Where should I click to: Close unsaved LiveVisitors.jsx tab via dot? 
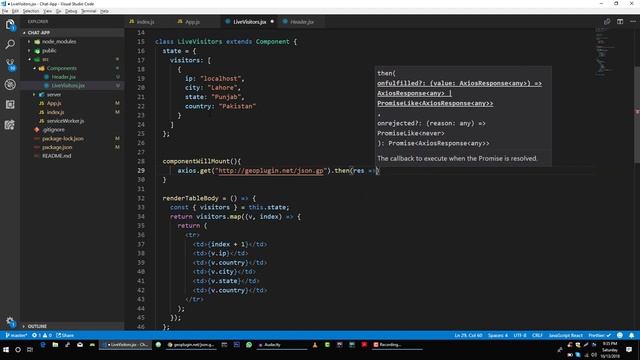272,22
